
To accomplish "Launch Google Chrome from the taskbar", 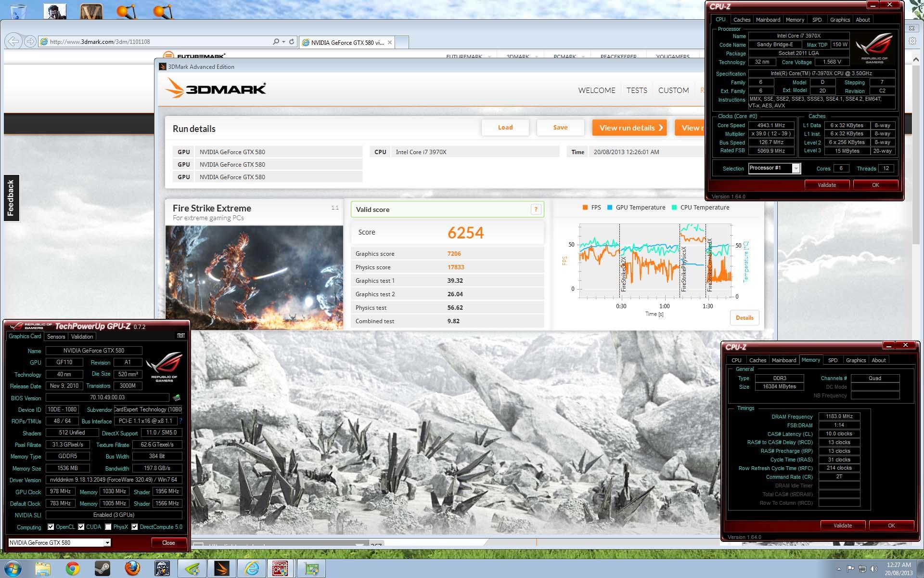I will click(73, 569).
